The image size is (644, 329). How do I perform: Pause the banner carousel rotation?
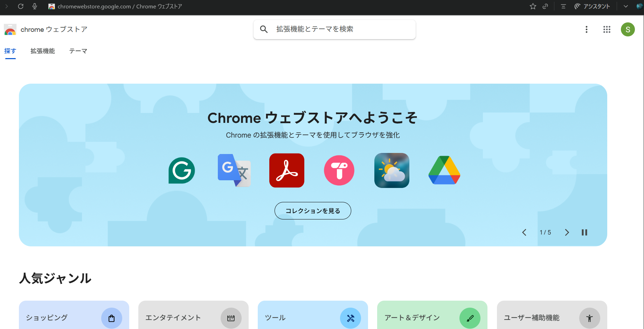(x=584, y=232)
